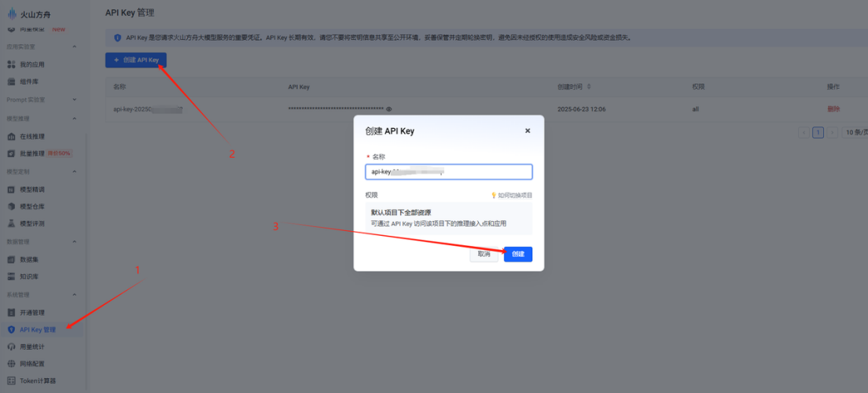Select API Key 管理 in the sidebar
Viewport: 868px width, 393px height.
click(37, 329)
